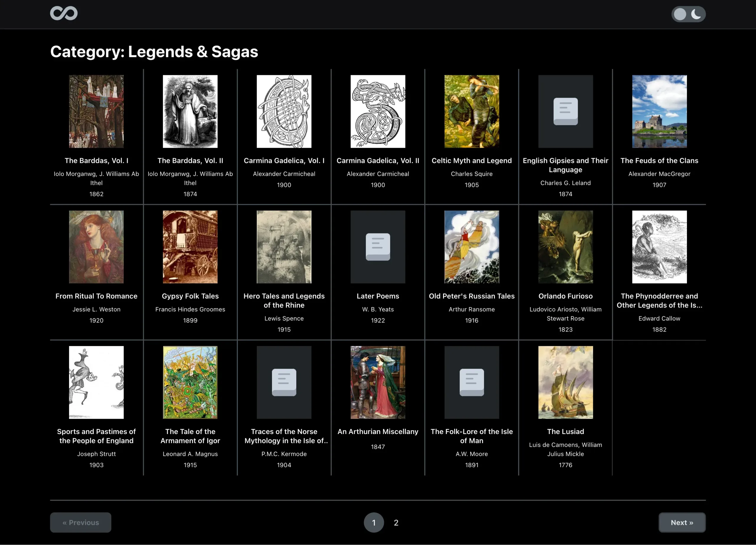Image resolution: width=756 pixels, height=545 pixels.
Task: Click the title Carmina Gadelica, Vol. I
Action: pyautogui.click(x=284, y=161)
